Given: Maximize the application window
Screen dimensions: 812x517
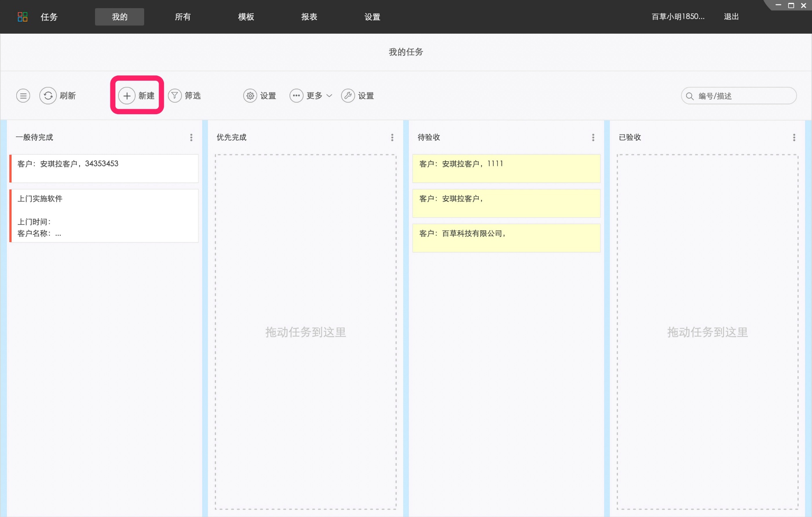Looking at the screenshot, I should [x=791, y=6].
